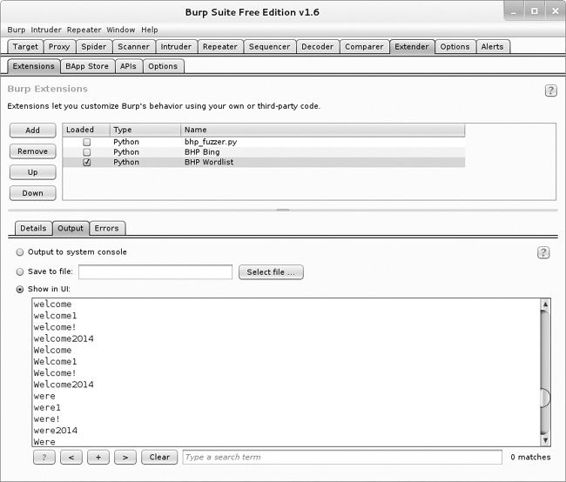The width and height of the screenshot is (566, 482).
Task: Open the Window menu
Action: point(121,30)
